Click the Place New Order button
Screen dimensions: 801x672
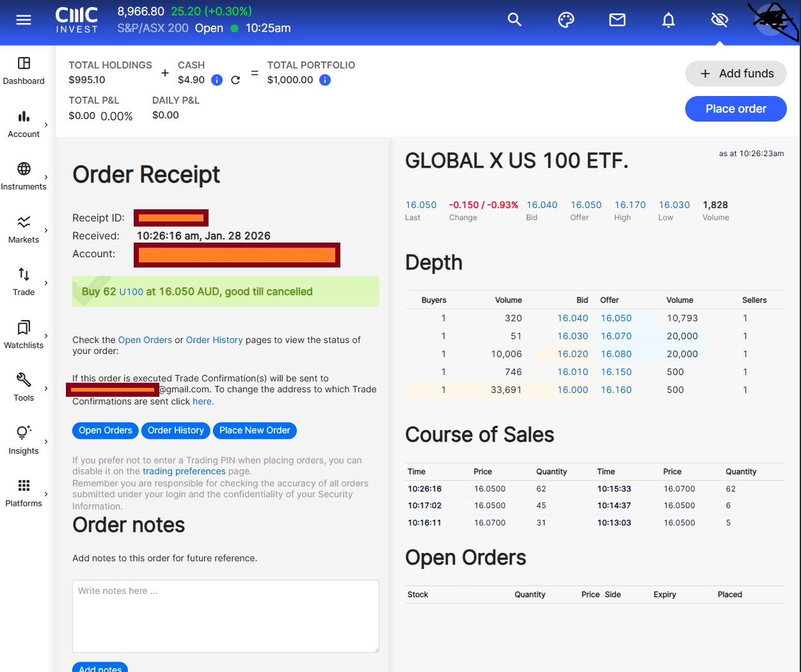click(255, 430)
